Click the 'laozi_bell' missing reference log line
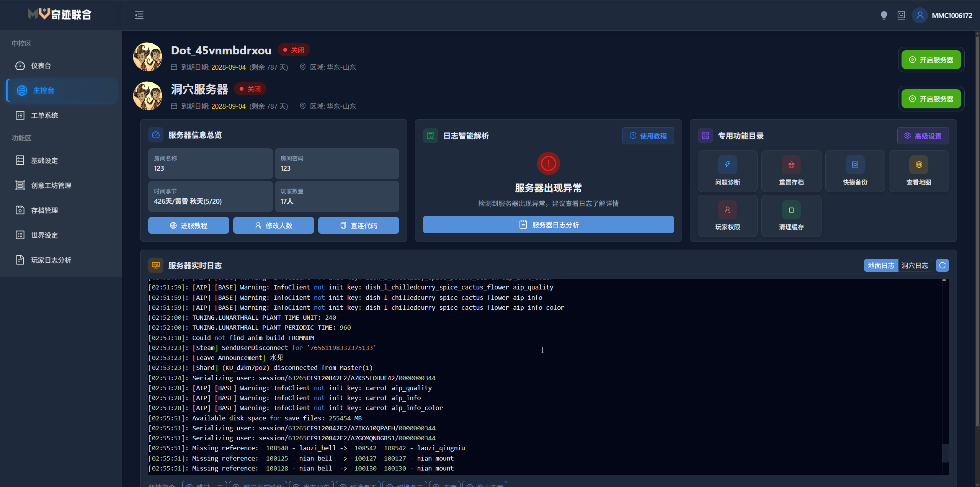This screenshot has width=980, height=487. (307, 448)
